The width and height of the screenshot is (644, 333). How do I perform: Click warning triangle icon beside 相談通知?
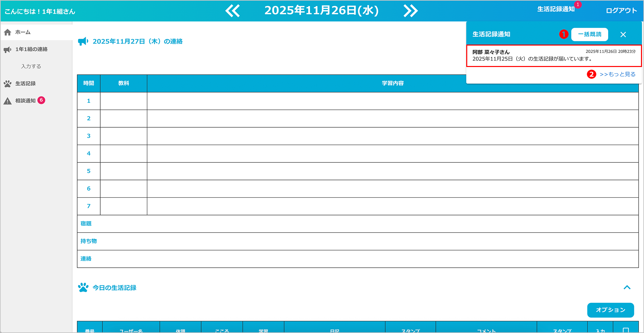(7, 101)
